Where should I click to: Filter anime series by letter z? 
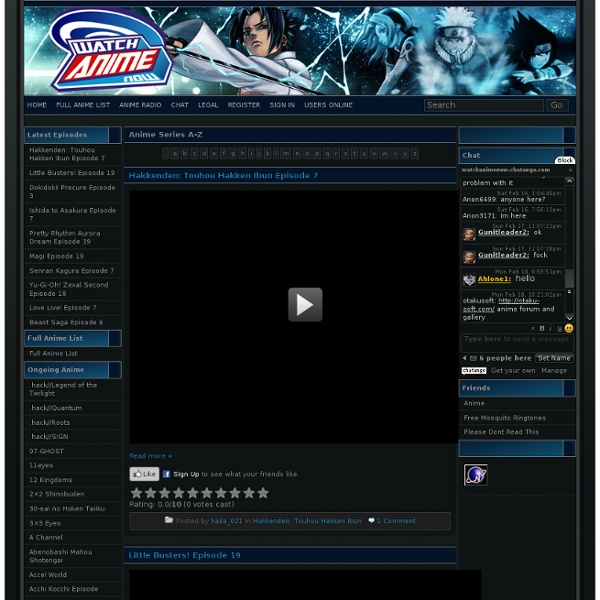tap(414, 154)
